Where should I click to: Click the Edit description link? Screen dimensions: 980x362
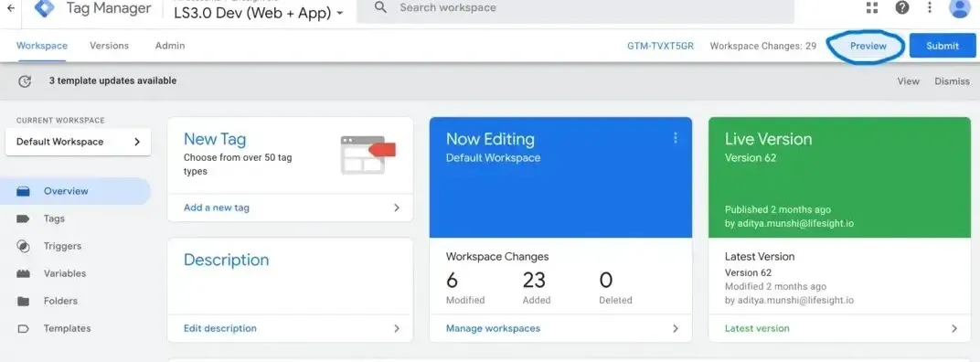(x=220, y=328)
